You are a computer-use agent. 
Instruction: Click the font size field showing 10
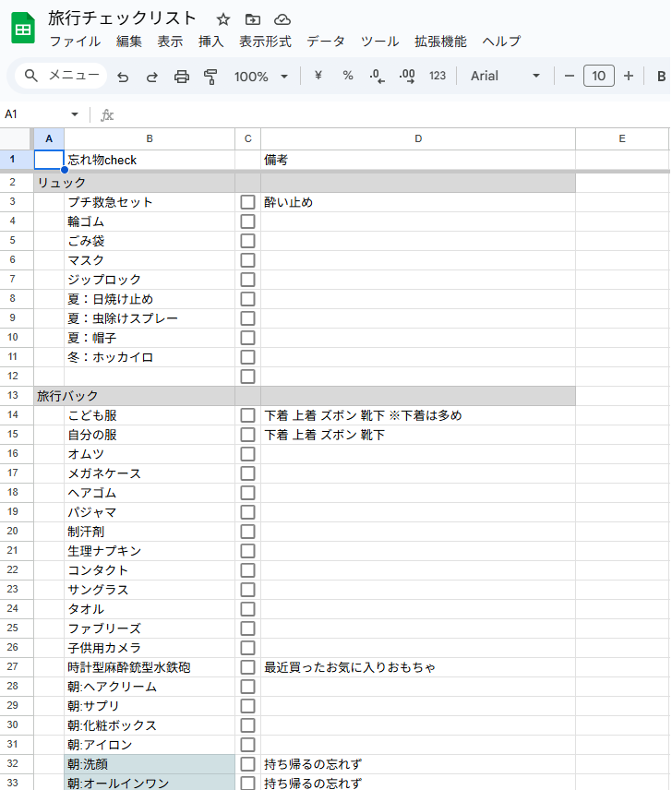598,76
